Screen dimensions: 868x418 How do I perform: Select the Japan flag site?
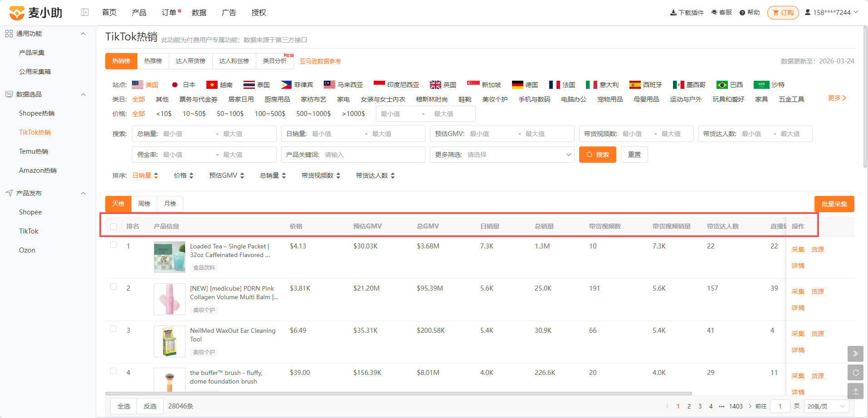175,85
